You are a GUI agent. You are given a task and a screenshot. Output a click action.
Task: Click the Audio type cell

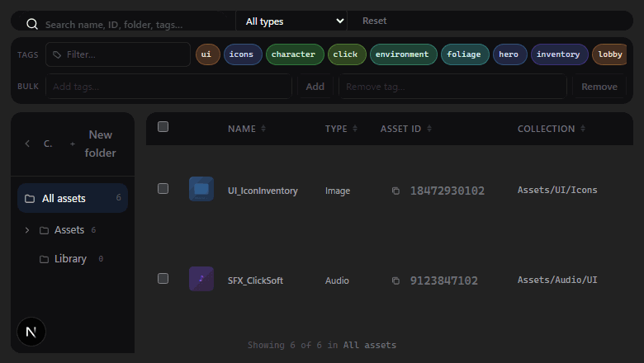click(x=337, y=280)
